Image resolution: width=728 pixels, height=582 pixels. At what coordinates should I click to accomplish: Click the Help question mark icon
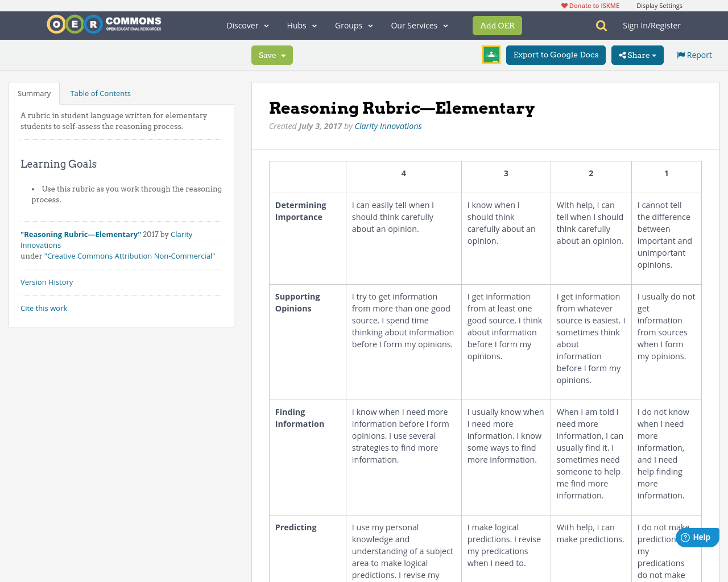[x=685, y=538]
